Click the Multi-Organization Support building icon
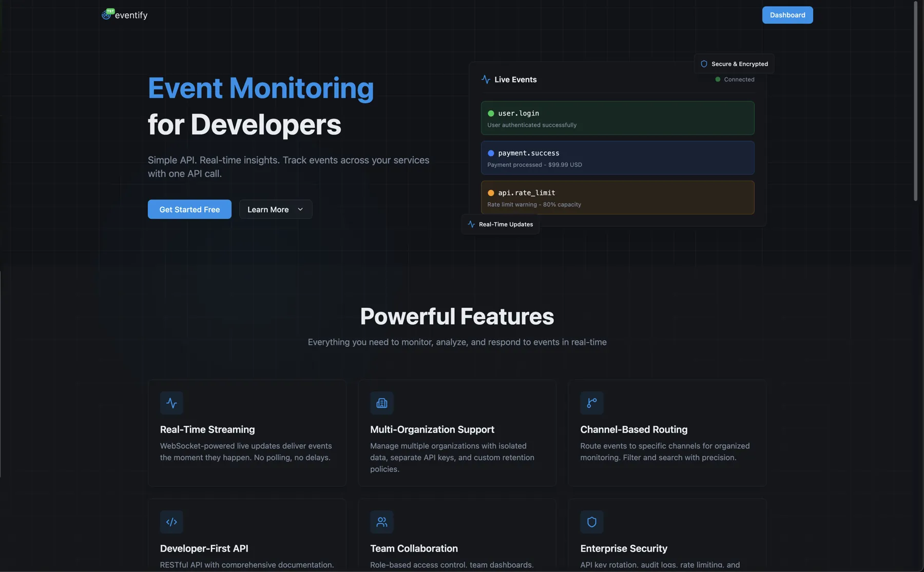The width and height of the screenshot is (924, 572). click(x=382, y=403)
